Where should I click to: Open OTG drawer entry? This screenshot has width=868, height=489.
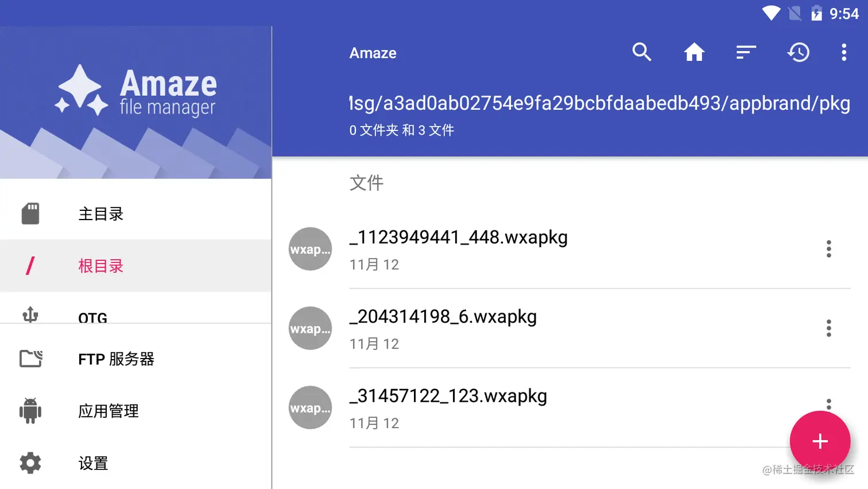click(135, 309)
